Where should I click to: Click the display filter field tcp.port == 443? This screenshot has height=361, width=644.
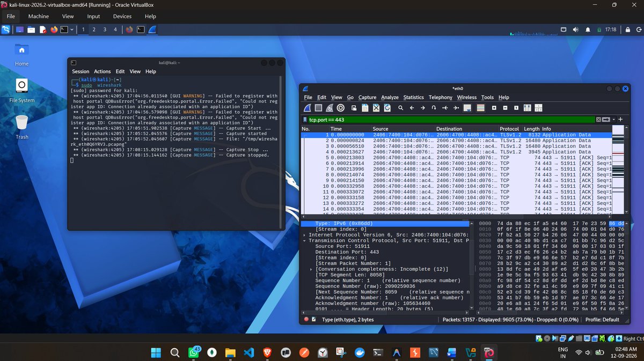[451, 120]
